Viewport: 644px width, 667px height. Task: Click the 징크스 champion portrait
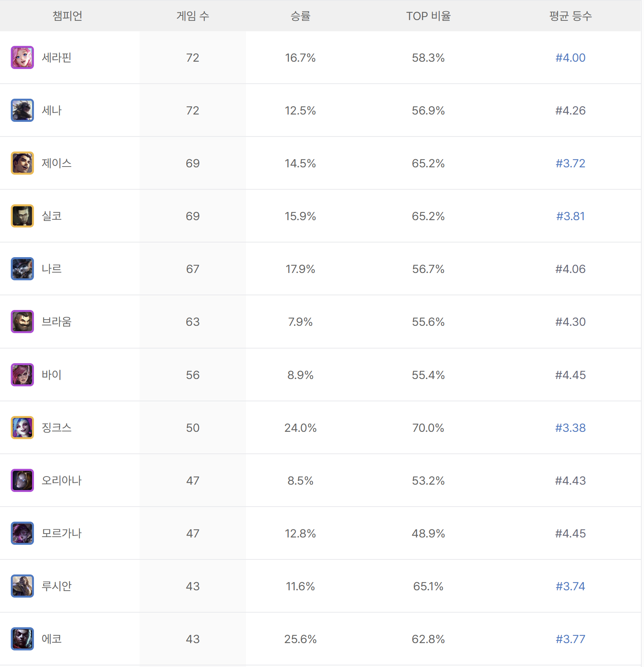click(x=22, y=428)
